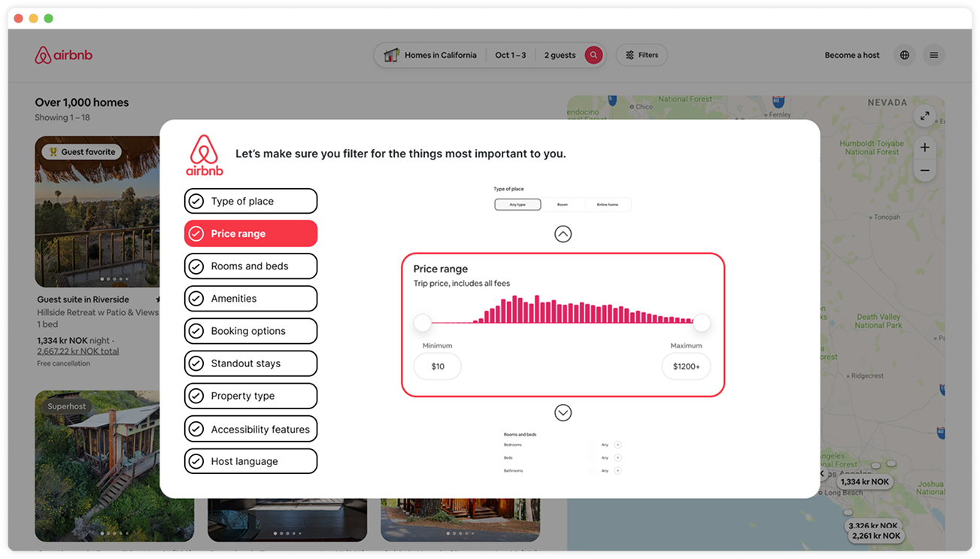
Task: Toggle the Host language checkmark circle
Action: pyautogui.click(x=196, y=461)
